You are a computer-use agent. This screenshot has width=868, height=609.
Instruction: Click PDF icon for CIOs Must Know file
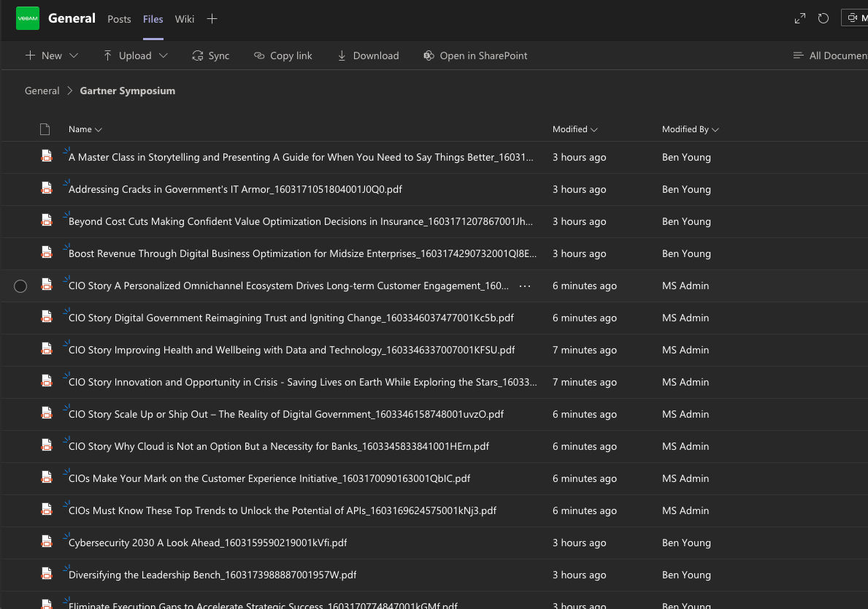(x=47, y=510)
